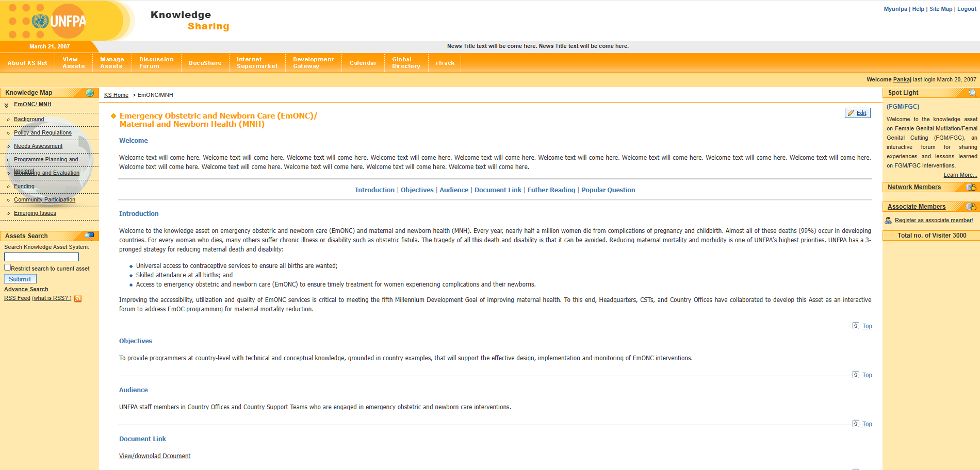Click the Search Knowledge Asset text field
Screen dimensions: 980x470
(x=41, y=257)
